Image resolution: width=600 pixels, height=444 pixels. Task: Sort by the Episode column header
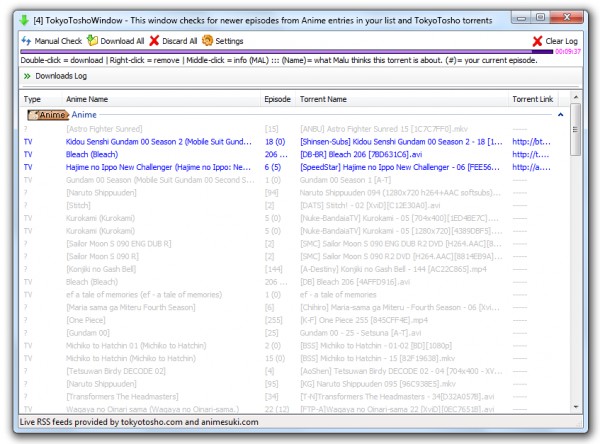[277, 99]
